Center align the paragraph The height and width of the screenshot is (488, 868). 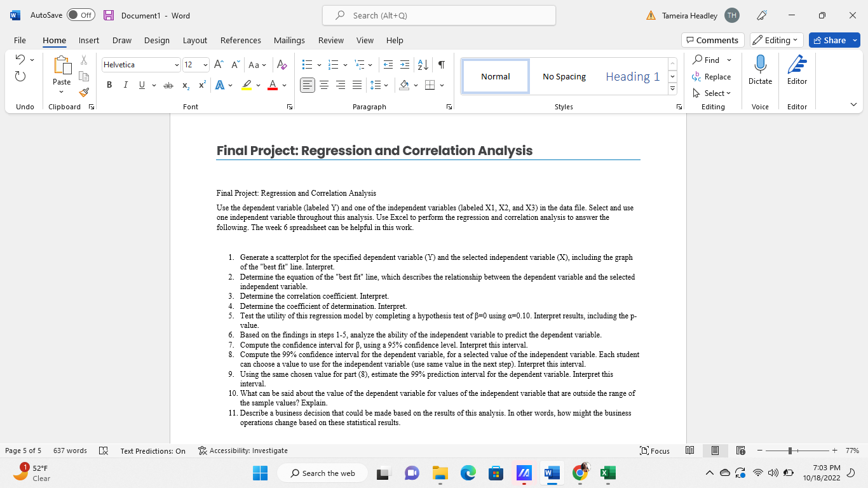tap(324, 85)
